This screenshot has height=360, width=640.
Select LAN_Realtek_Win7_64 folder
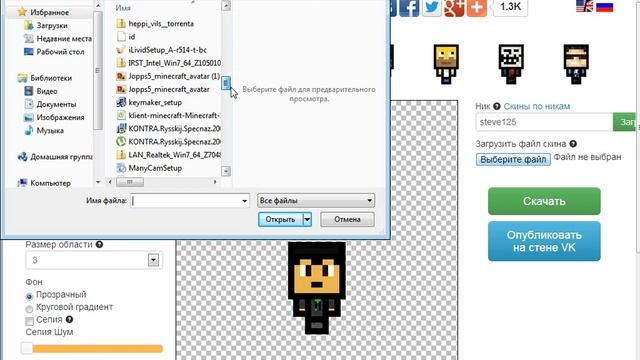[x=168, y=155]
